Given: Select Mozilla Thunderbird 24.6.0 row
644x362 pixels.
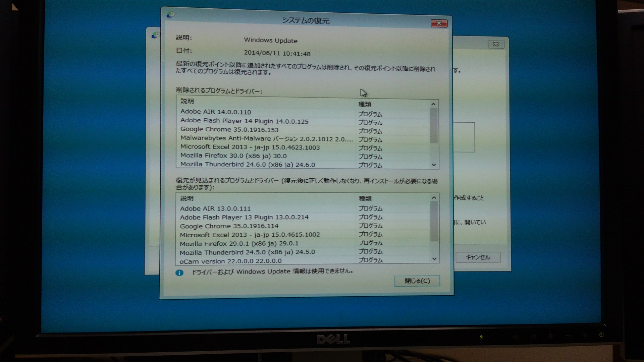Looking at the screenshot, I should (303, 165).
